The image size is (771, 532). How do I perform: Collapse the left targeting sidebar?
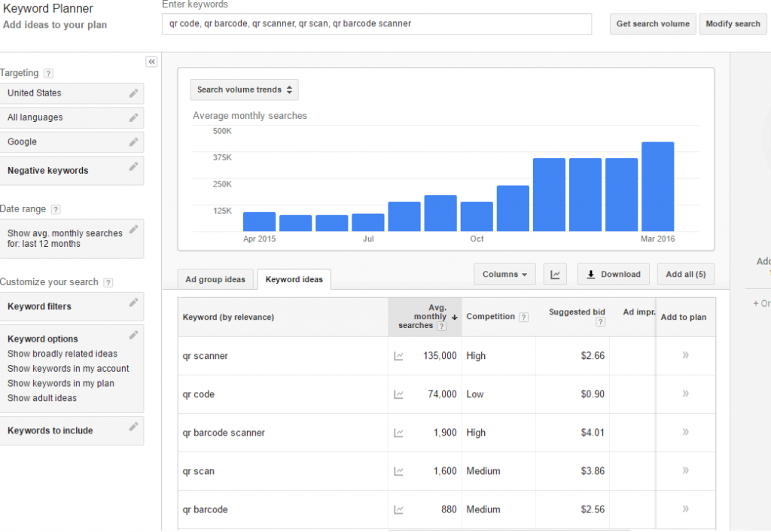click(x=151, y=61)
